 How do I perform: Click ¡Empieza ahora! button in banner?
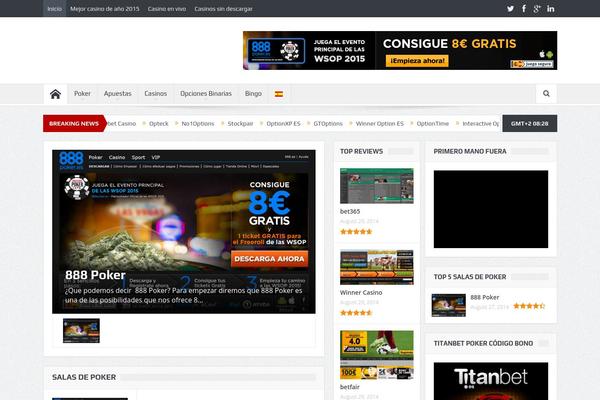click(417, 61)
